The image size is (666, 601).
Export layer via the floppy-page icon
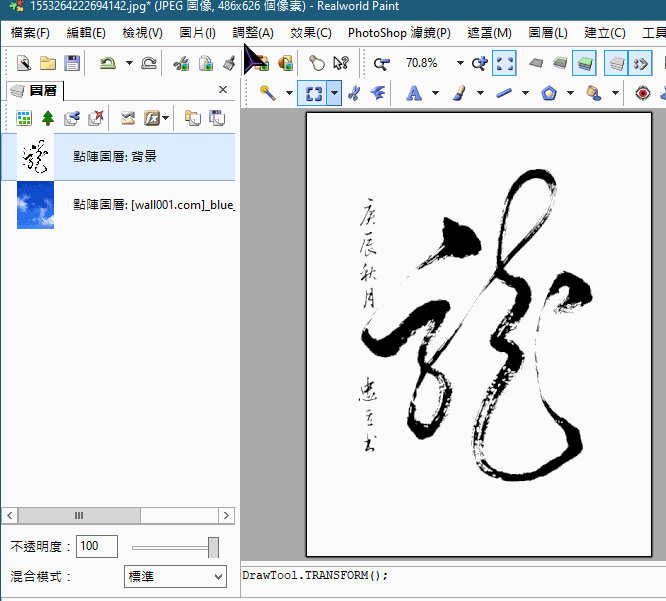[217, 118]
